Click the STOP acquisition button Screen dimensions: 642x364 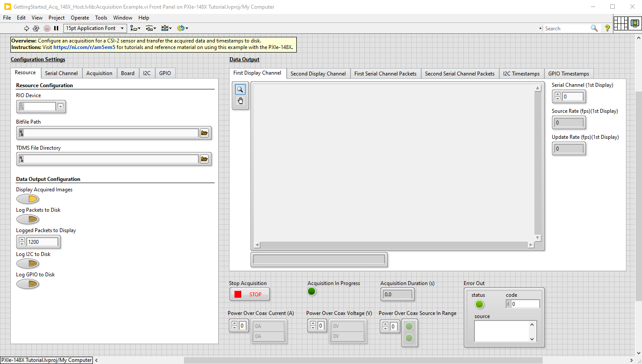point(249,294)
